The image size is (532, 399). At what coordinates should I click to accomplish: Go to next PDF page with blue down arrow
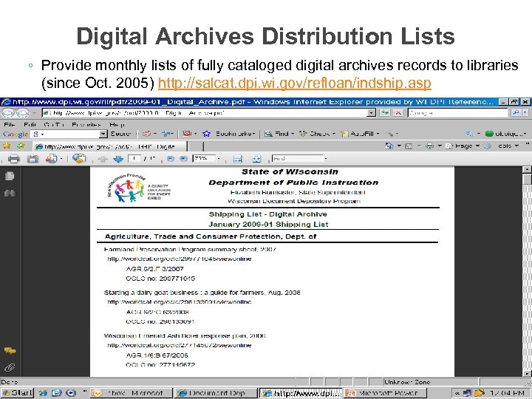click(118, 159)
